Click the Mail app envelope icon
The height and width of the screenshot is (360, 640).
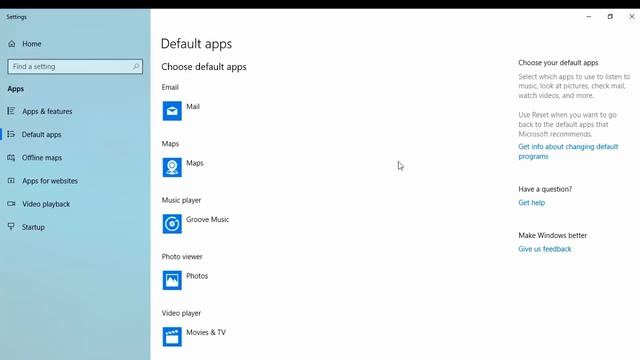point(172,111)
